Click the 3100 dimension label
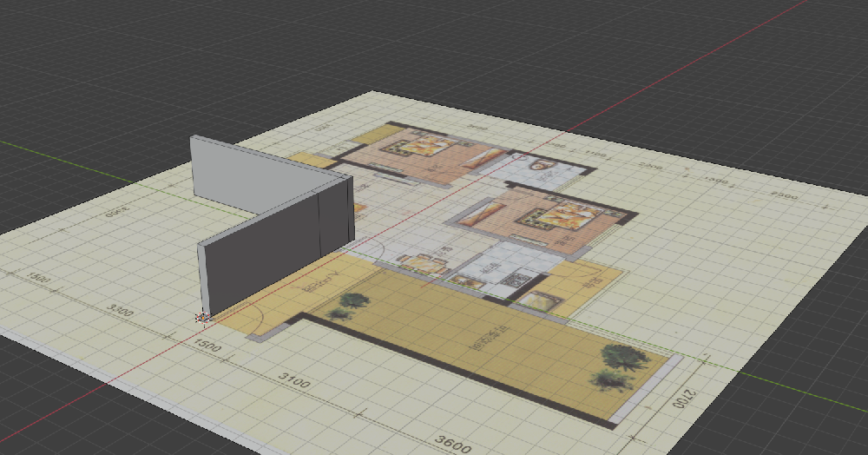This screenshot has width=868, height=455. (x=294, y=381)
